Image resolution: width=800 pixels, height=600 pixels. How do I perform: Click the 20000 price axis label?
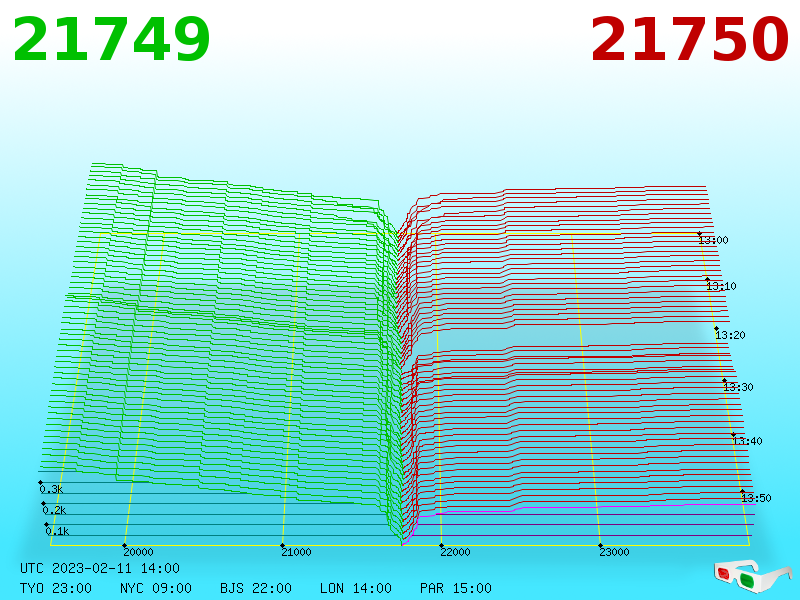coord(138,552)
